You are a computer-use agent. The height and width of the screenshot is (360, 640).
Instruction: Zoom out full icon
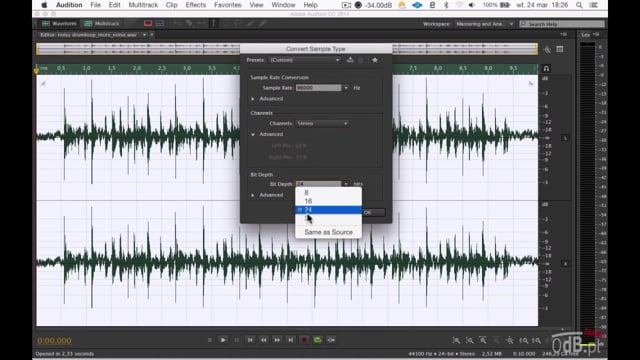click(x=510, y=340)
